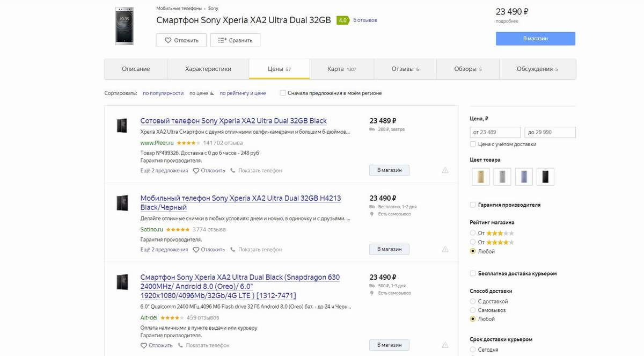
Task: Select Самовывоз delivery method radio
Action: (x=473, y=310)
